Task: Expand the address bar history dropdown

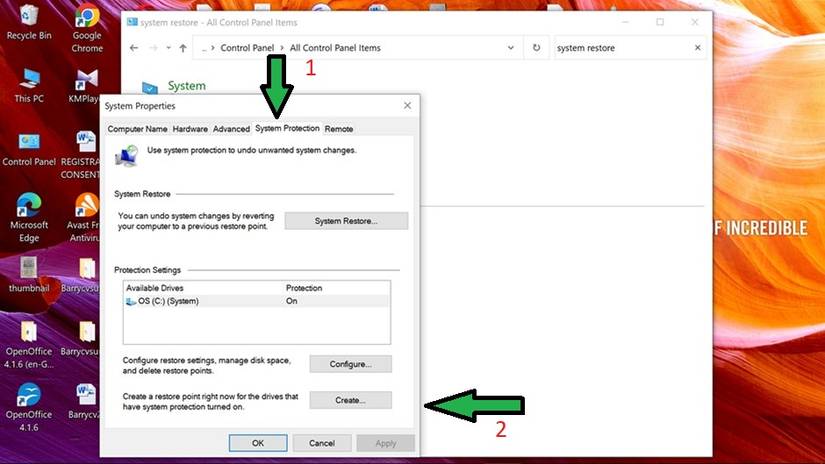Action: click(x=510, y=48)
